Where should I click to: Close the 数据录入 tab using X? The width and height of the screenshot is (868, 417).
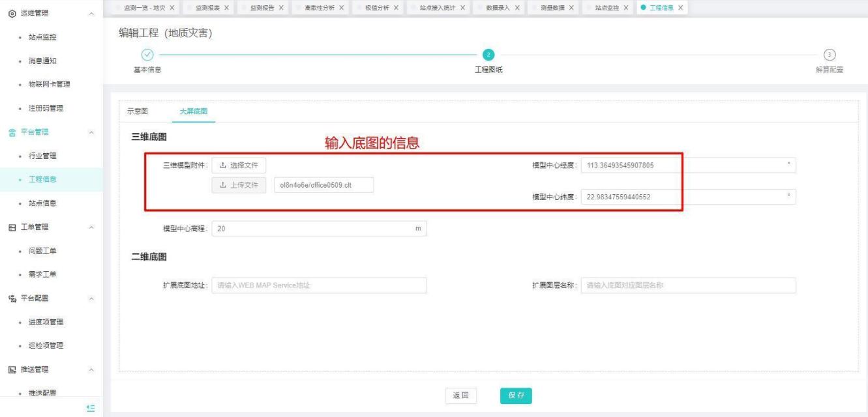click(x=516, y=7)
